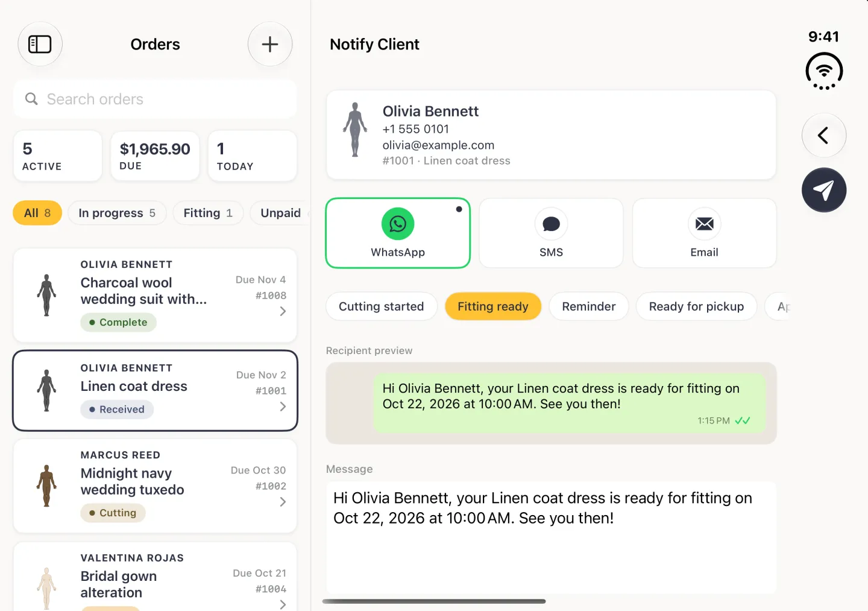
Task: Open order #1004 via its chevron
Action: point(283,604)
